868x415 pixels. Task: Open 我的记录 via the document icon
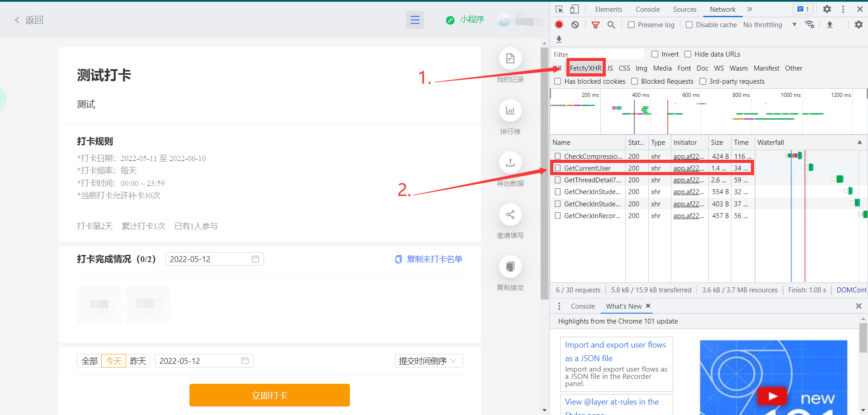pos(510,58)
